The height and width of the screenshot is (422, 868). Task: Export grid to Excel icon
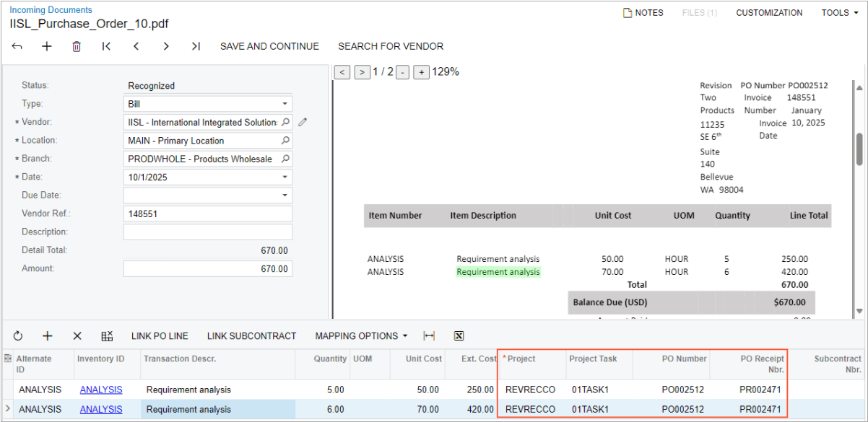(x=459, y=336)
